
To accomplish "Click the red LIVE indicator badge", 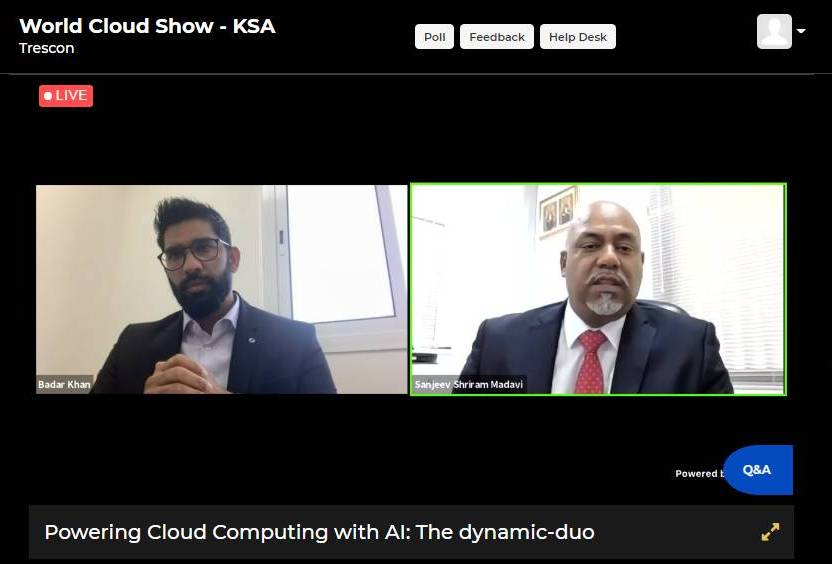I will coord(66,96).
